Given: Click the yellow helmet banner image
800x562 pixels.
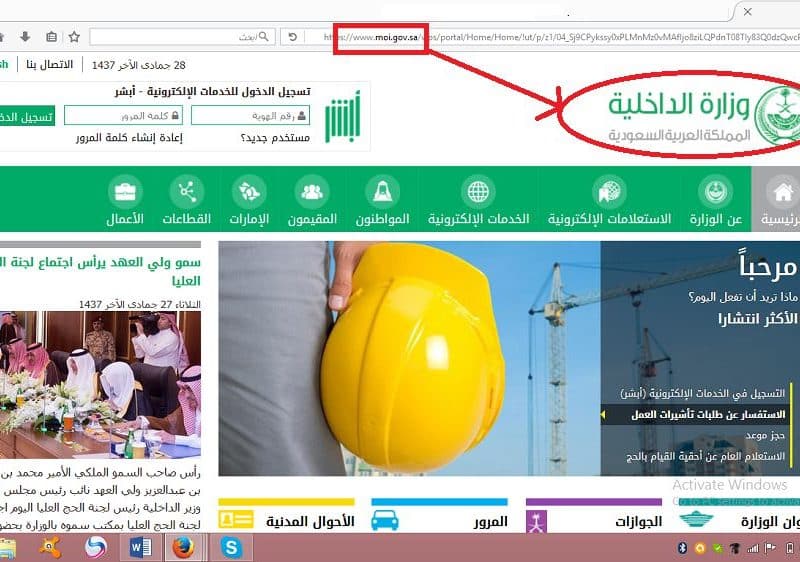Looking at the screenshot, I should [410, 358].
